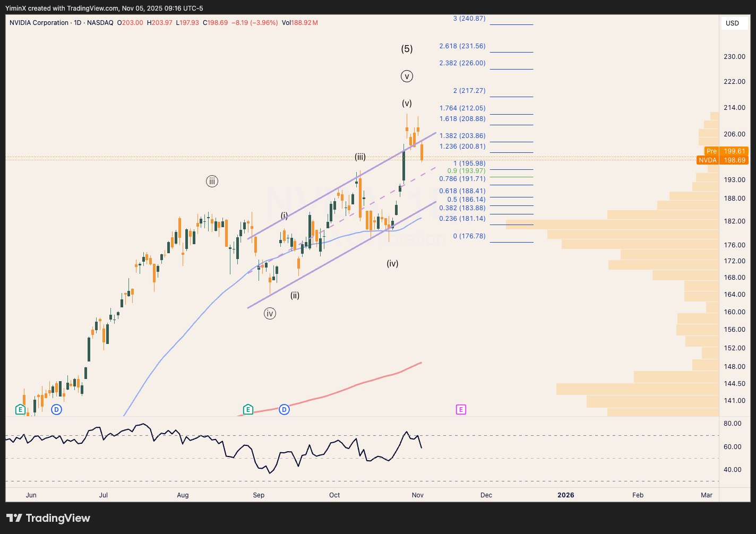Click the 182.00 price axis label

click(x=735, y=221)
